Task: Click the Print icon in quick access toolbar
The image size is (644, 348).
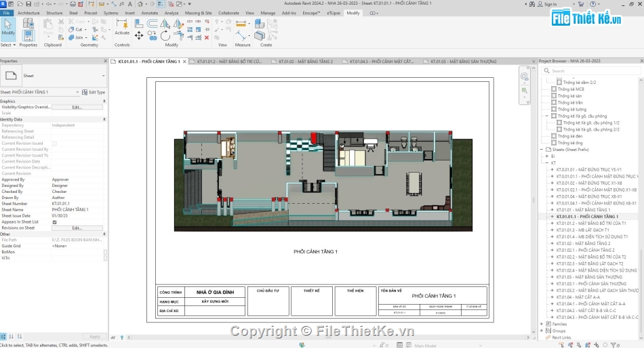Action: [73, 3]
